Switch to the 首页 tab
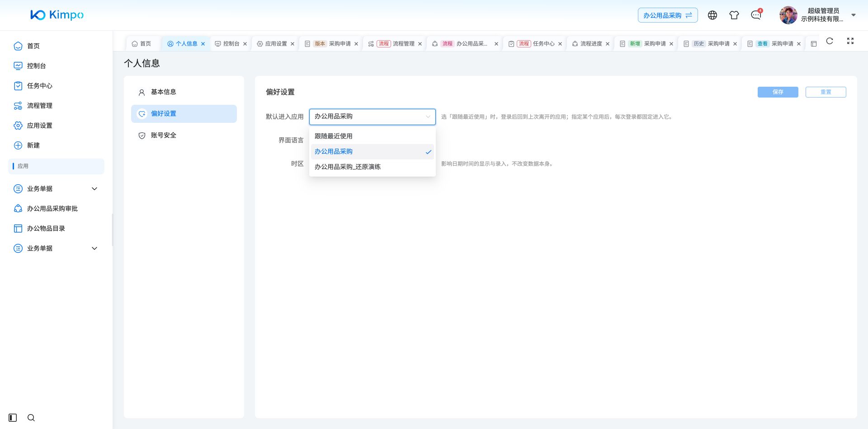The image size is (868, 429). [142, 44]
